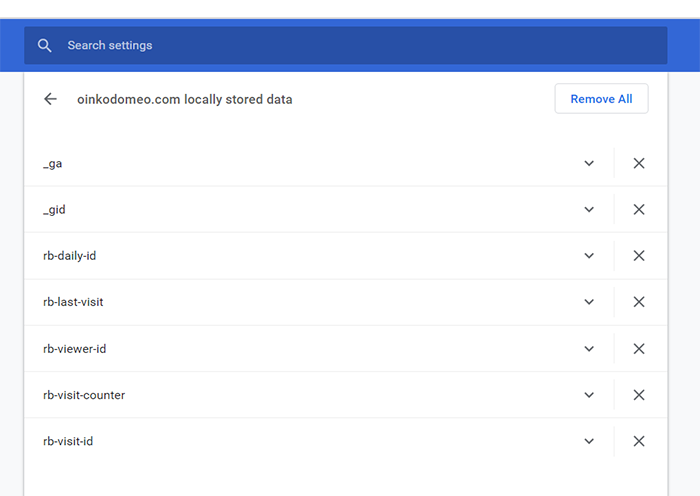
Task: Expand the _gid cookie details
Action: (x=589, y=209)
